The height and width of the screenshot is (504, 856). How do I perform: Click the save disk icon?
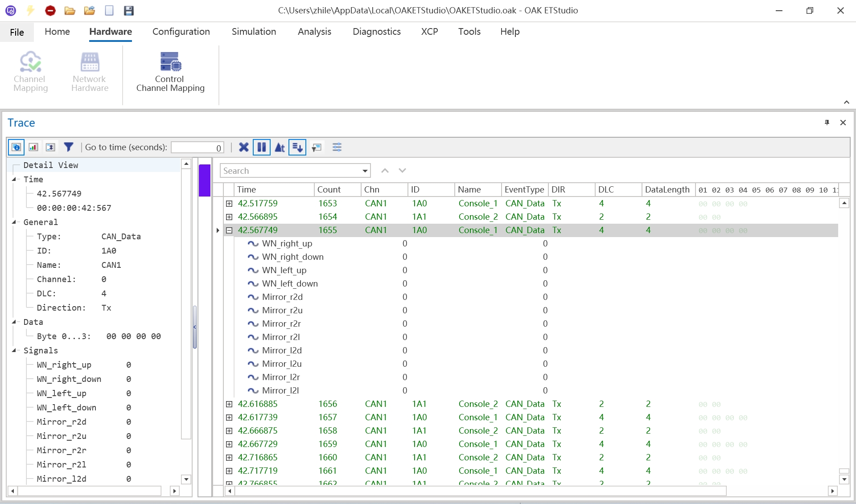128,10
